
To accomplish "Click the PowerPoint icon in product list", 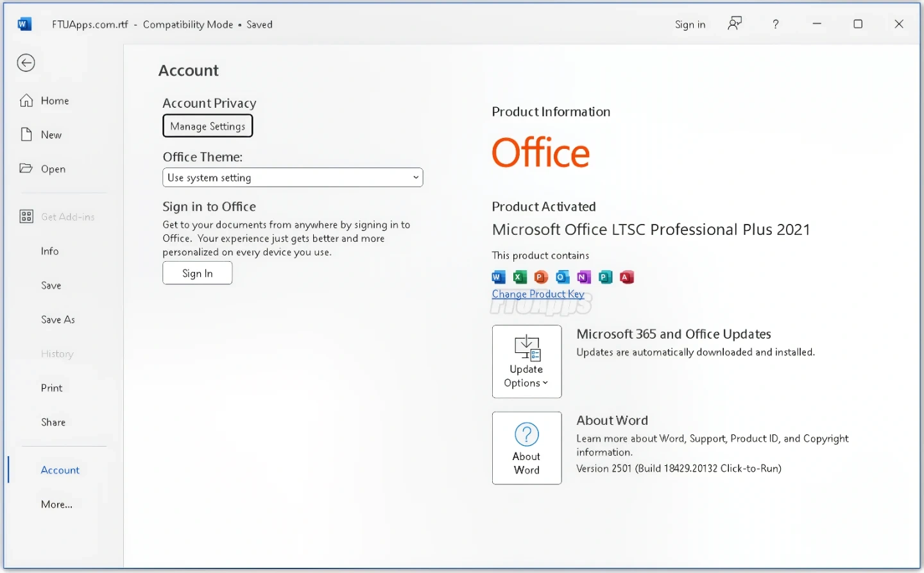I will [541, 277].
